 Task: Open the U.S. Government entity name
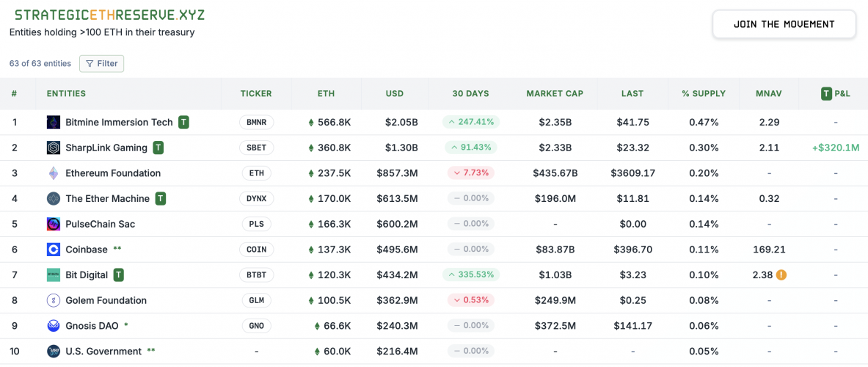tap(103, 352)
